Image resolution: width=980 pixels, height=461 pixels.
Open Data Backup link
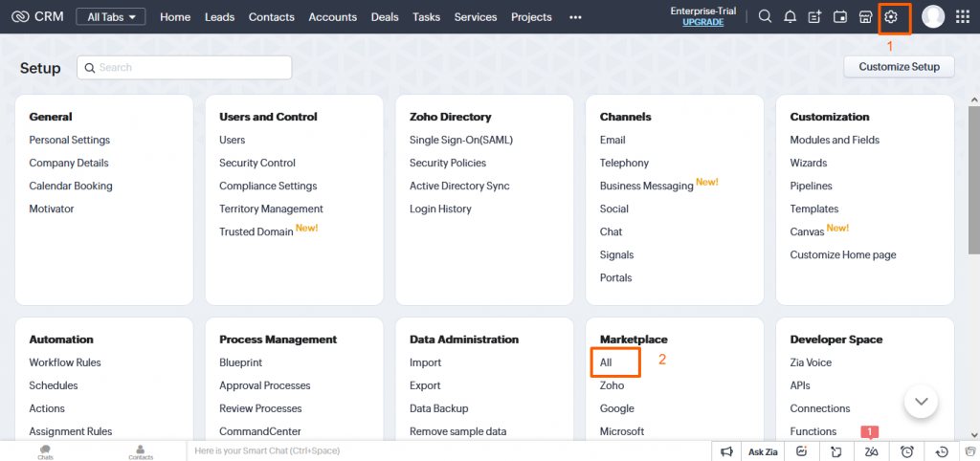pyautogui.click(x=438, y=408)
